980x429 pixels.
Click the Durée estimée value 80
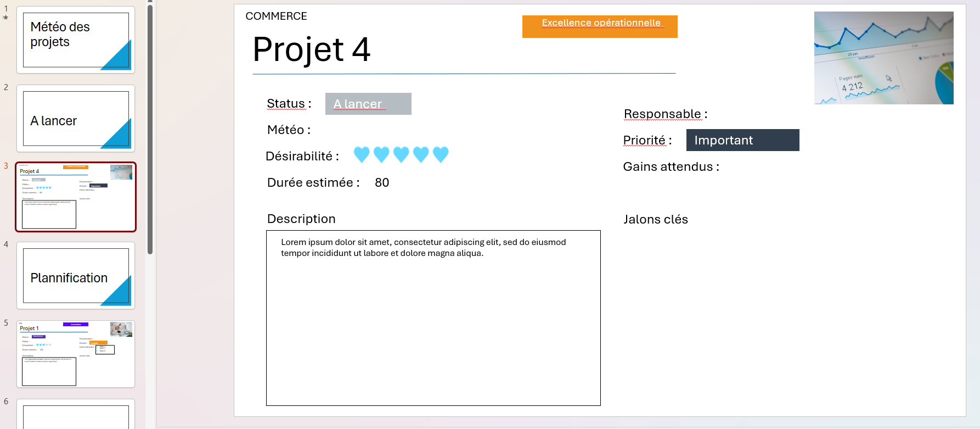[x=382, y=182]
